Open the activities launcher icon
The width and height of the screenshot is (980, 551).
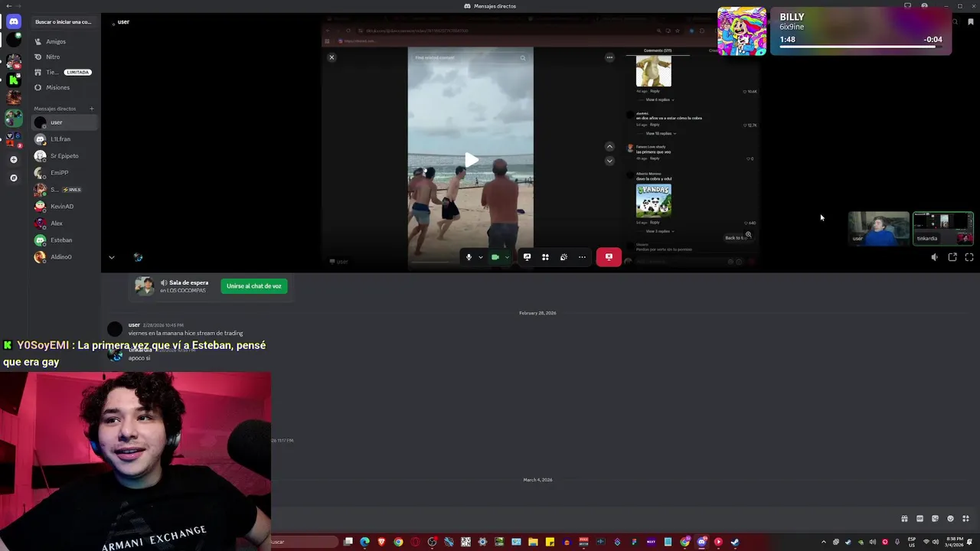coord(545,257)
